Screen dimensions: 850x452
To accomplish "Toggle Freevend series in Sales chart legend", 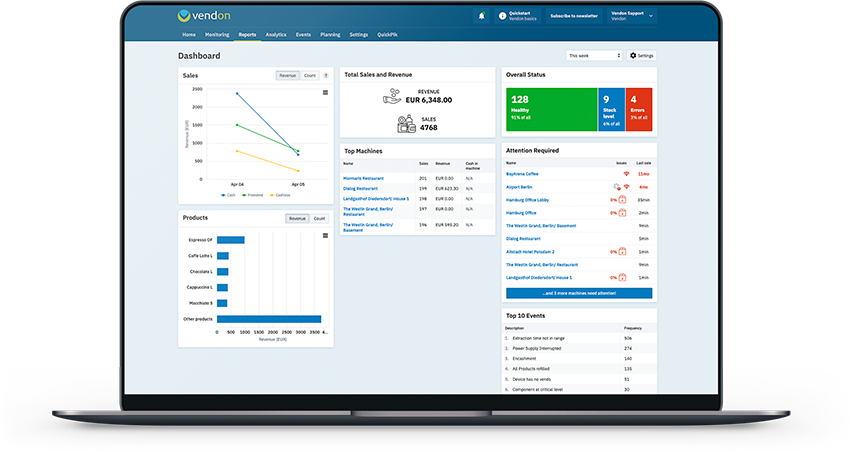I will 253,195.
